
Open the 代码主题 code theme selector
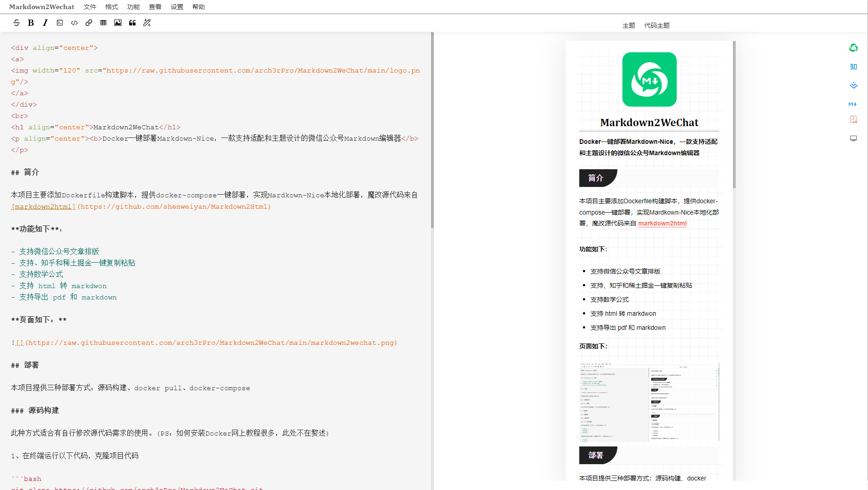pyautogui.click(x=657, y=25)
